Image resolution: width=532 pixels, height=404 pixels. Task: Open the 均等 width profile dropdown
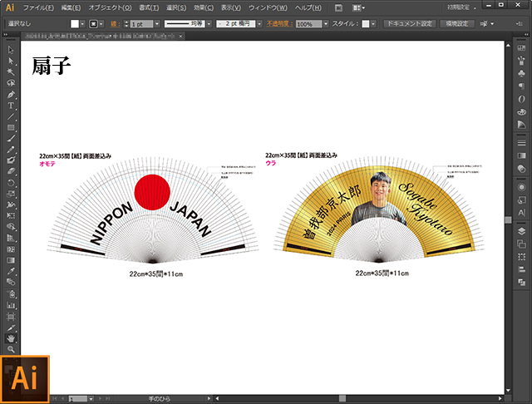tap(209, 24)
